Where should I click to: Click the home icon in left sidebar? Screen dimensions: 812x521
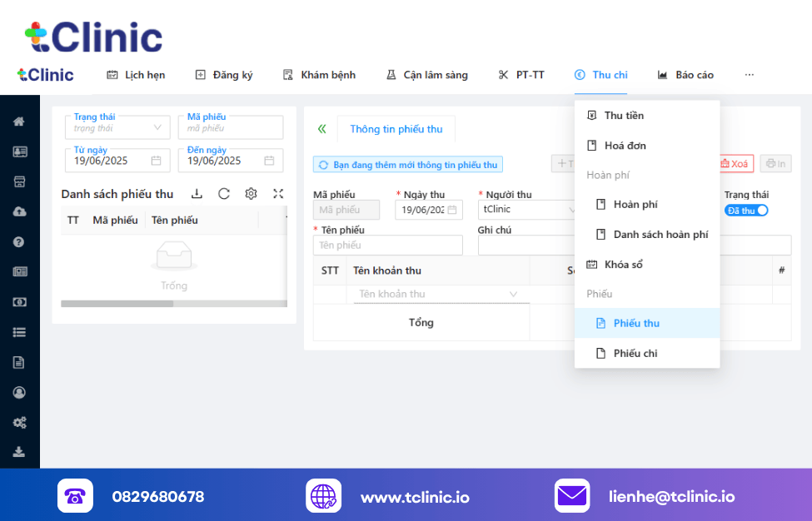19,122
